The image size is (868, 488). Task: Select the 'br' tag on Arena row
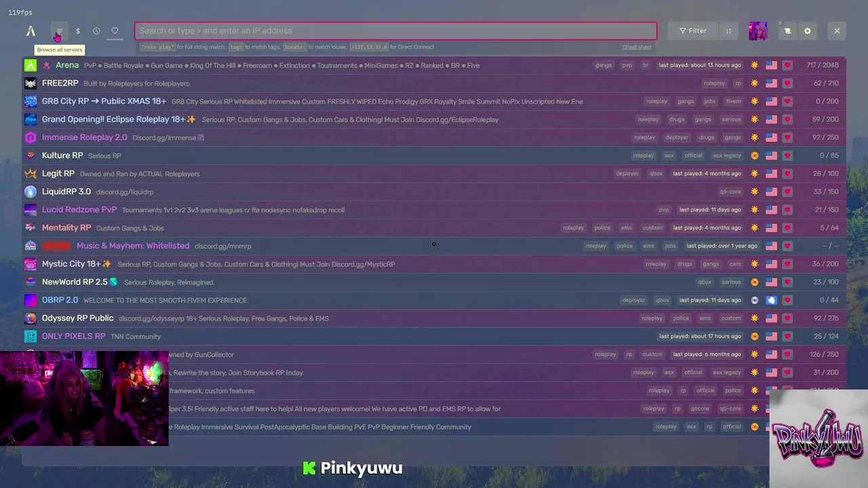pyautogui.click(x=646, y=65)
